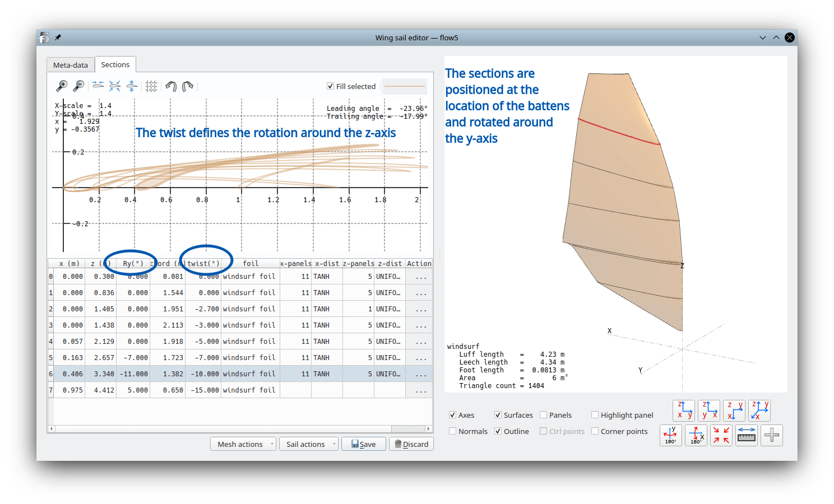This screenshot has height=504, width=834.
Task: Switch to the Meta-data tab
Action: tap(70, 64)
